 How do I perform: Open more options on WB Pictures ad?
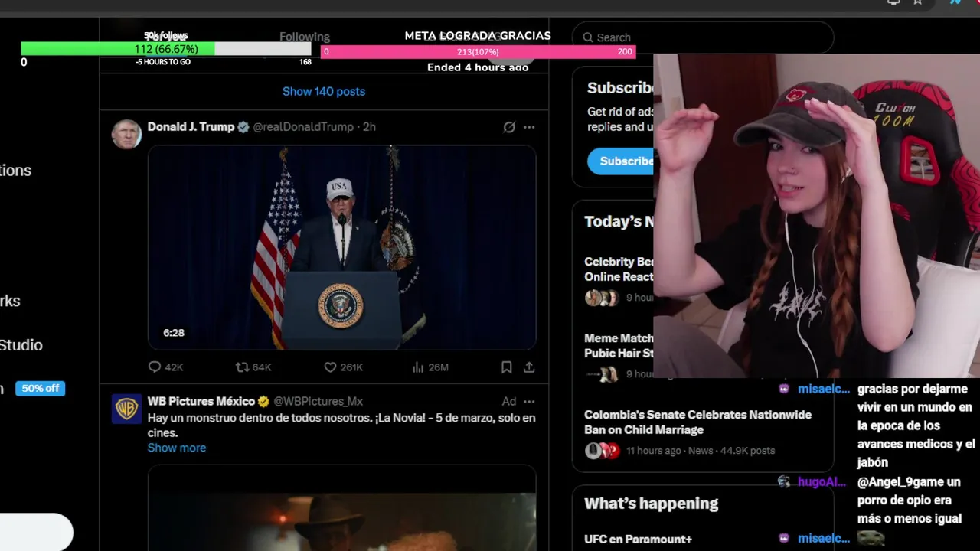[x=529, y=401]
